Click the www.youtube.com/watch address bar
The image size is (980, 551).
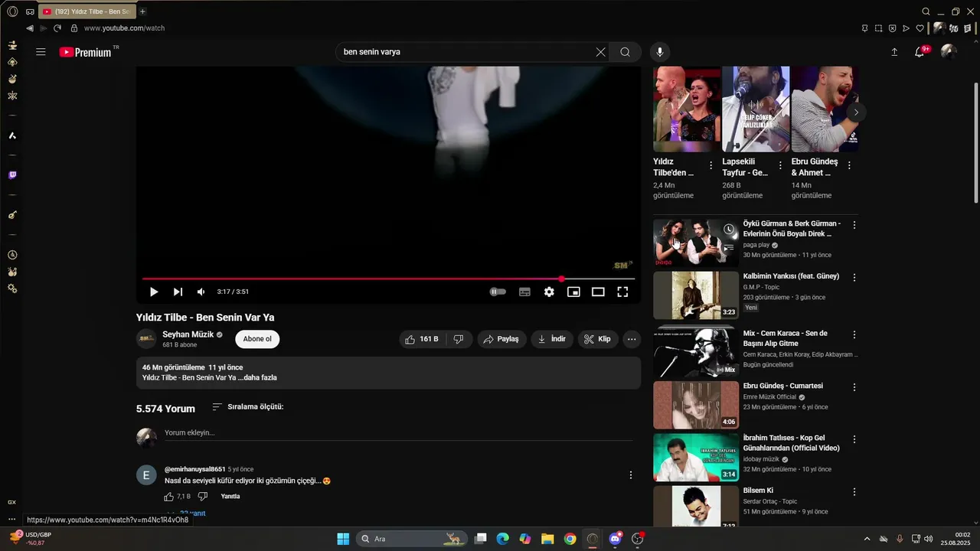[x=124, y=28]
